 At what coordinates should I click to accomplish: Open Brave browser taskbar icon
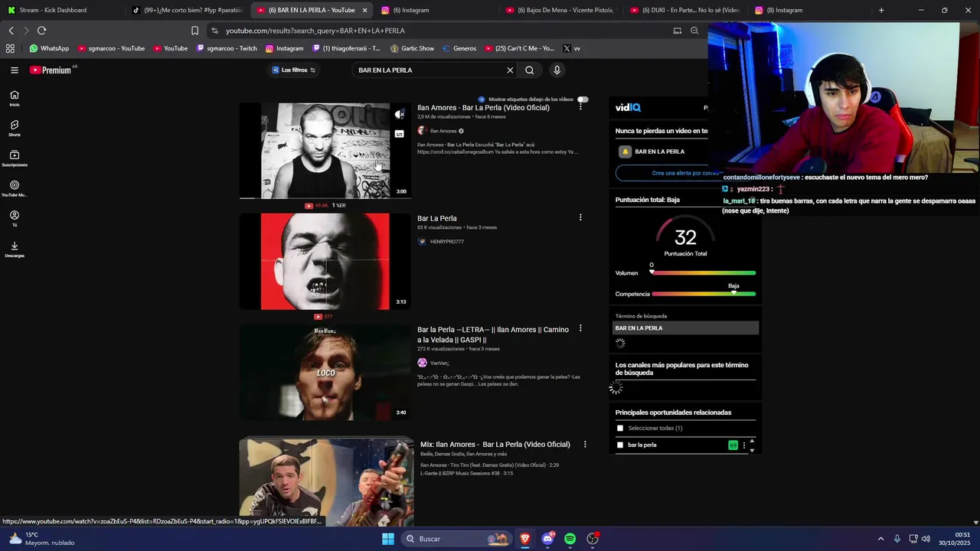(x=525, y=539)
